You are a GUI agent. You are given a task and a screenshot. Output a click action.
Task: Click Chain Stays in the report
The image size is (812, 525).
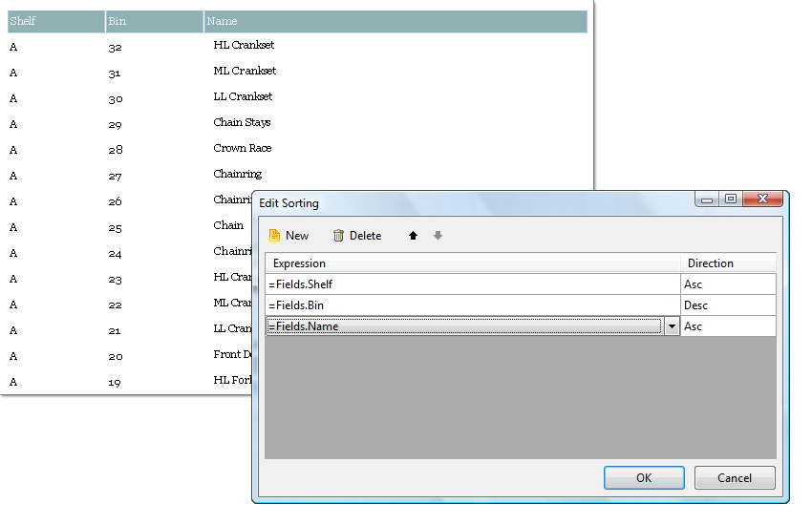[x=242, y=122]
